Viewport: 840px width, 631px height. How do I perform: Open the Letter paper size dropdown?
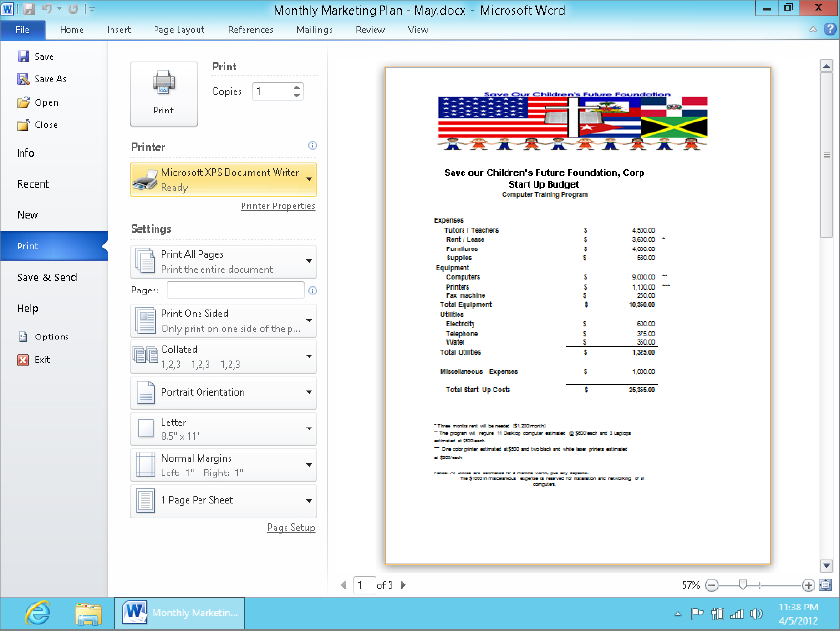[x=223, y=428]
